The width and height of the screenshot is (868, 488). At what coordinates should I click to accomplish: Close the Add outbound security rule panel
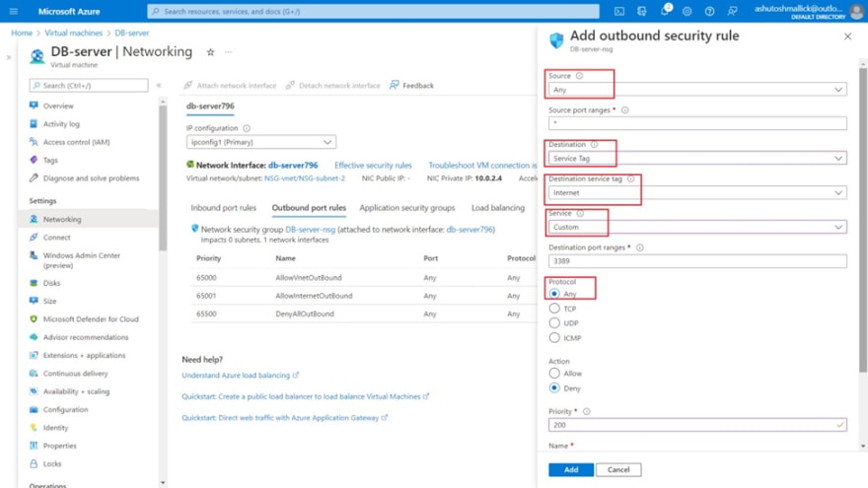click(x=847, y=36)
